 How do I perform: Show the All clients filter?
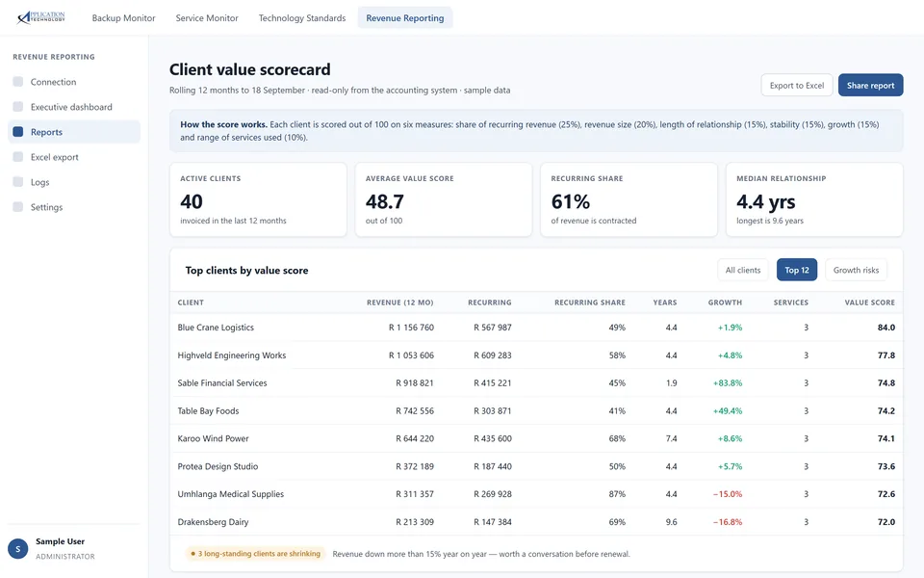point(742,270)
